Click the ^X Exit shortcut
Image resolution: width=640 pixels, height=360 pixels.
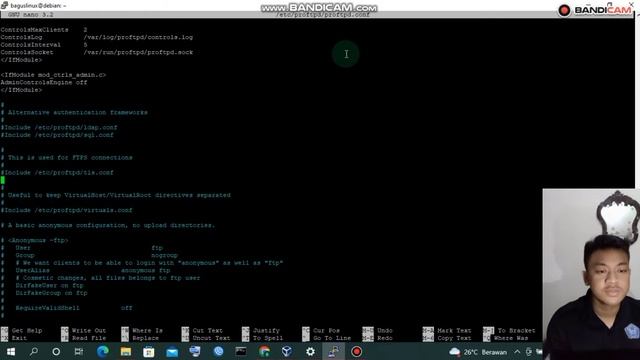(14, 338)
